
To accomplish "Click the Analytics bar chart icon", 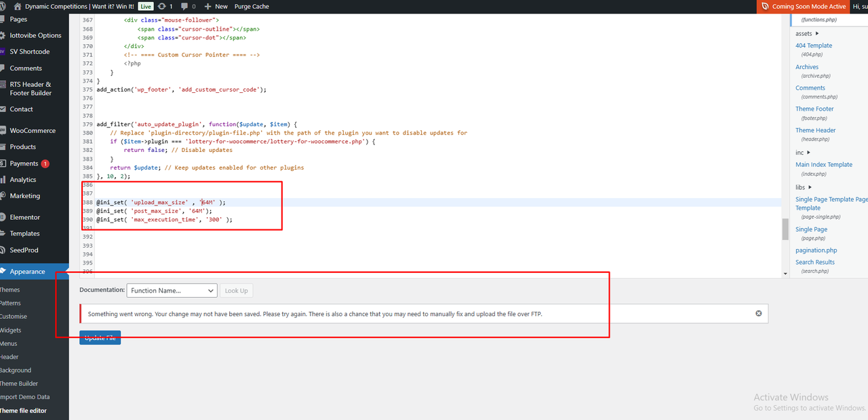I will click(2, 180).
